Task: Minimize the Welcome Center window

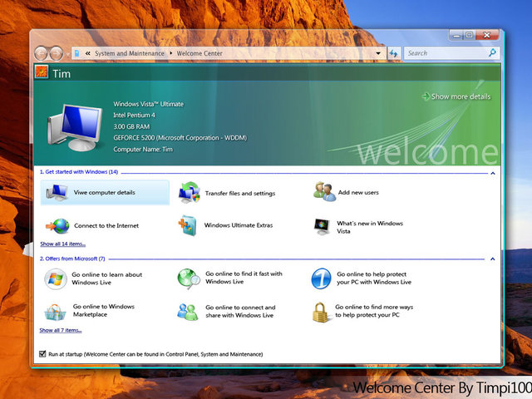Action: point(456,35)
